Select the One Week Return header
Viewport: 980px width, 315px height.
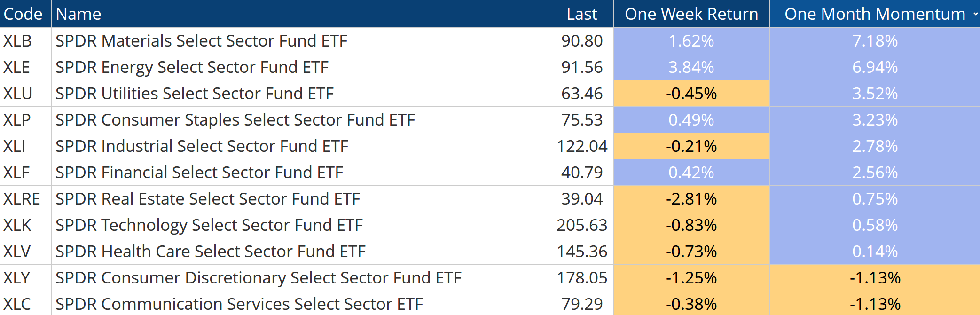point(691,14)
